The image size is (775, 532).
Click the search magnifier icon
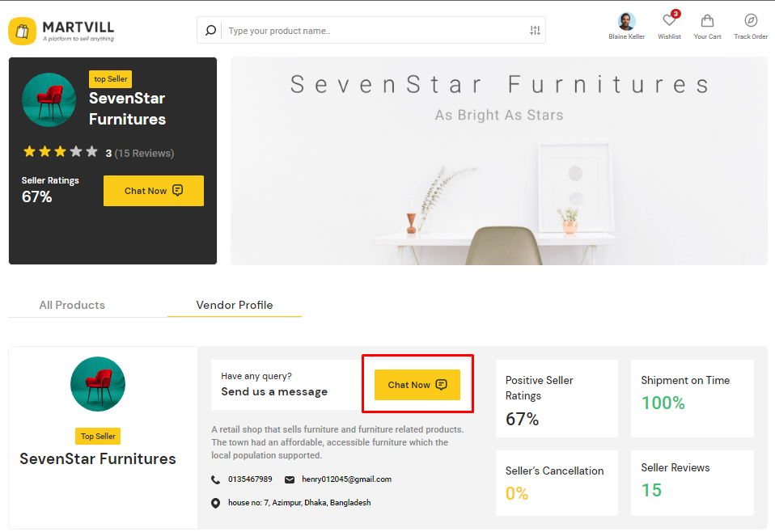[x=210, y=31]
